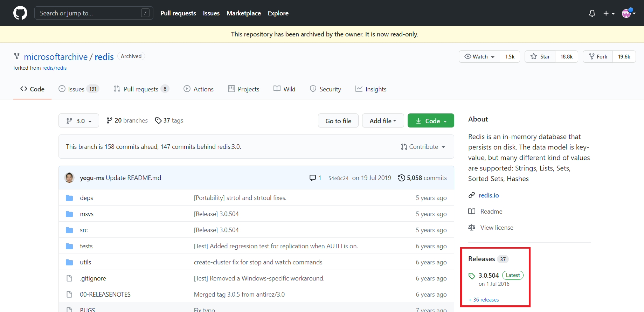Switch to the Code tab
Screen dimensions: 644x312
pyautogui.click(x=32, y=89)
